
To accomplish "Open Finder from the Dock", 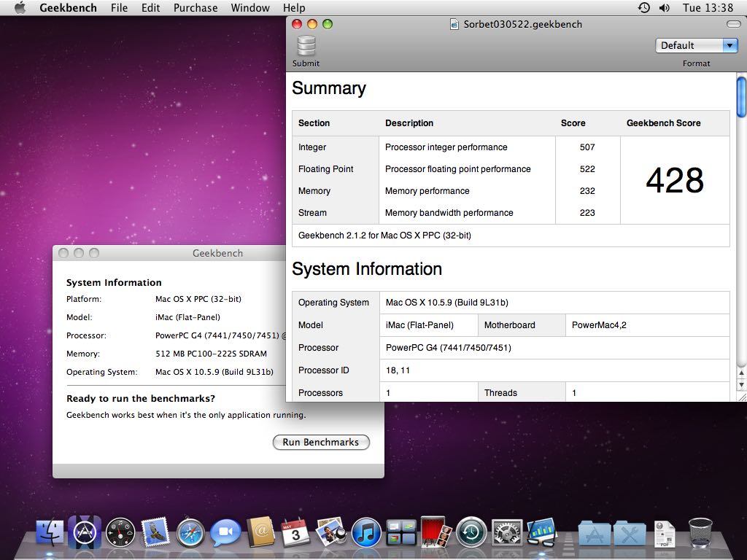I will pyautogui.click(x=50, y=532).
